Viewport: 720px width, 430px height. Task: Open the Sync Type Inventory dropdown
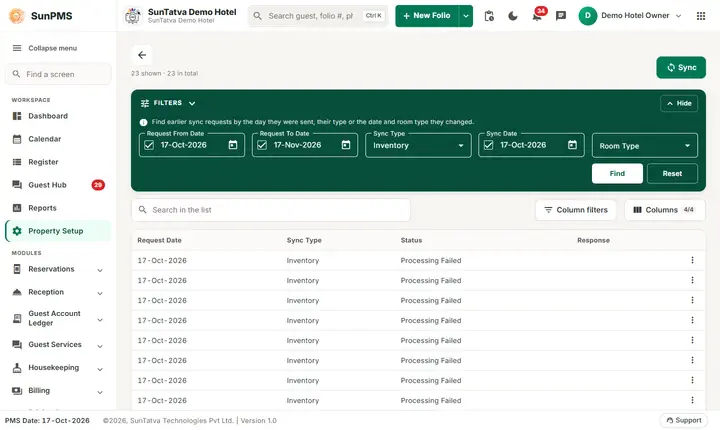tap(418, 146)
